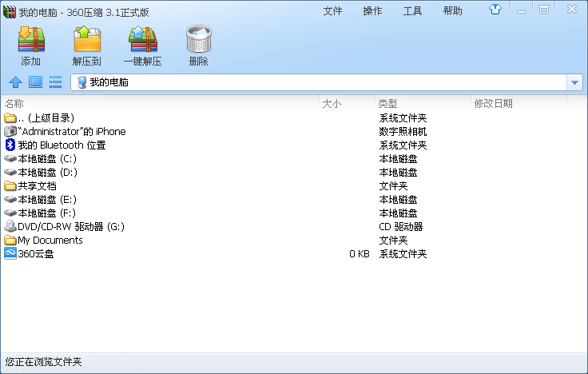Open the skin shirt icon in title bar
The width and height of the screenshot is (588, 374).
pyautogui.click(x=496, y=10)
